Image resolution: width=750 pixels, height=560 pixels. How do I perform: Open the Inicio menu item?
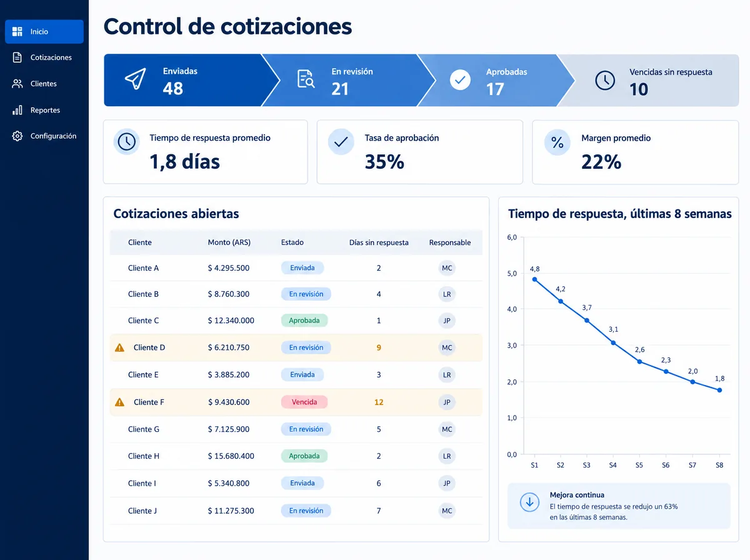44,32
